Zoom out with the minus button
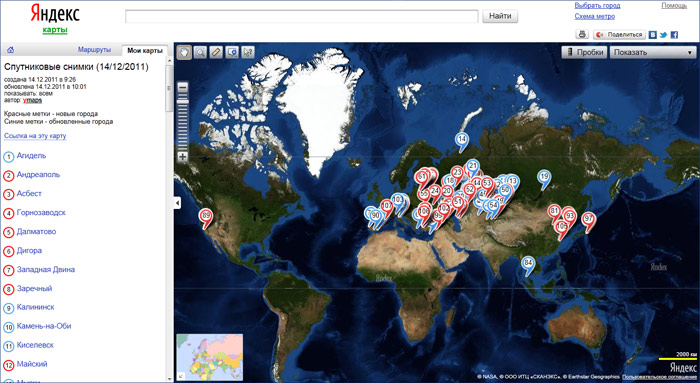Screen dimensions: 700x383 (x=183, y=87)
